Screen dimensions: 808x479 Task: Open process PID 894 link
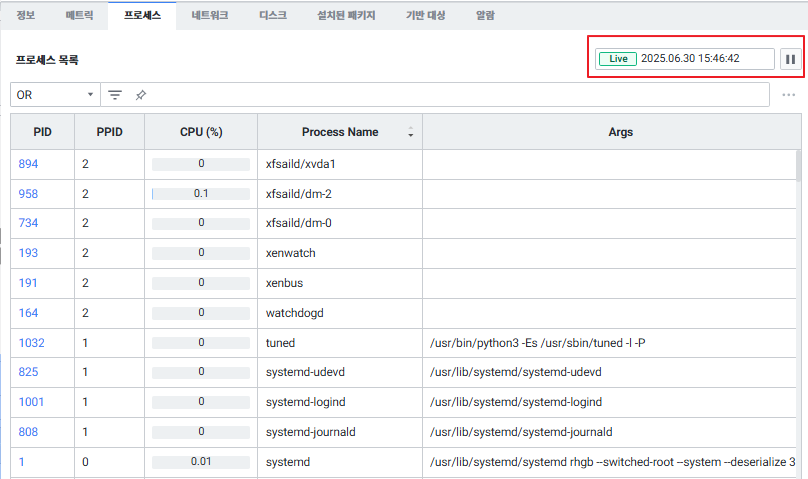28,163
